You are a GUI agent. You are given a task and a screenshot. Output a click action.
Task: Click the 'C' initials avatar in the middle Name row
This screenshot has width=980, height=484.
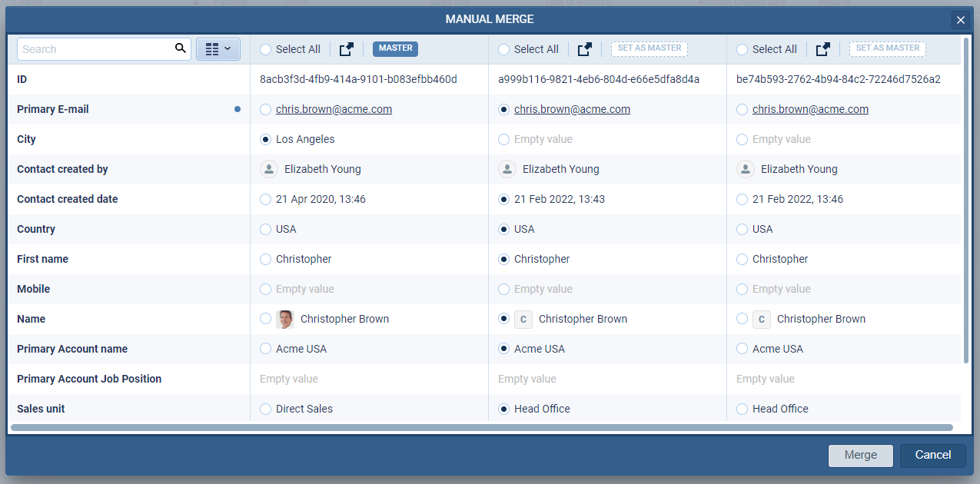[523, 319]
